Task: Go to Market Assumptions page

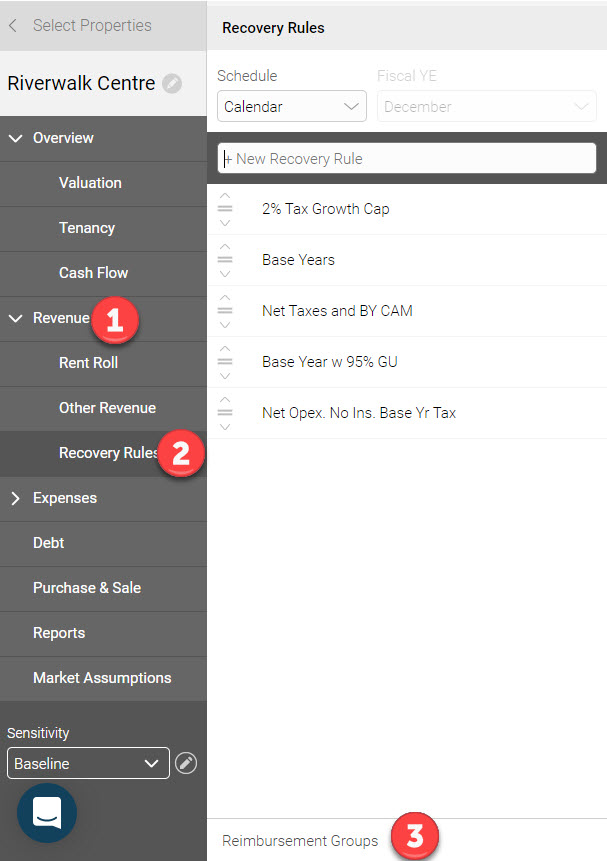Action: coord(102,678)
